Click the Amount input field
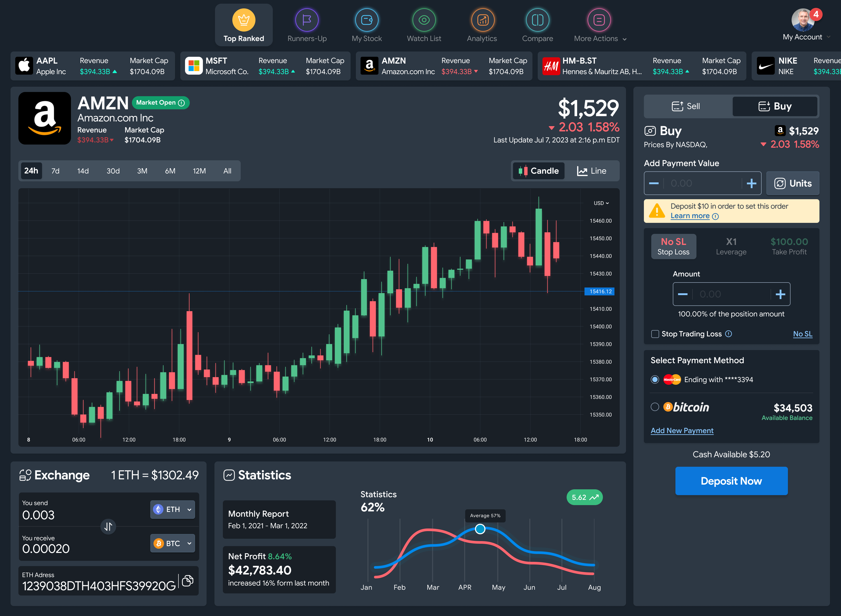The height and width of the screenshot is (616, 841). pos(731,294)
